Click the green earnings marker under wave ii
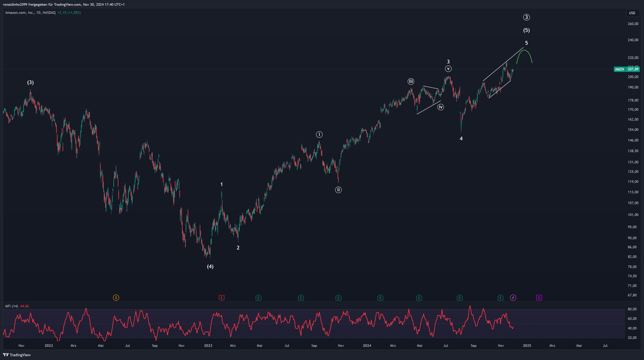The height and width of the screenshot is (360, 644). [338, 298]
